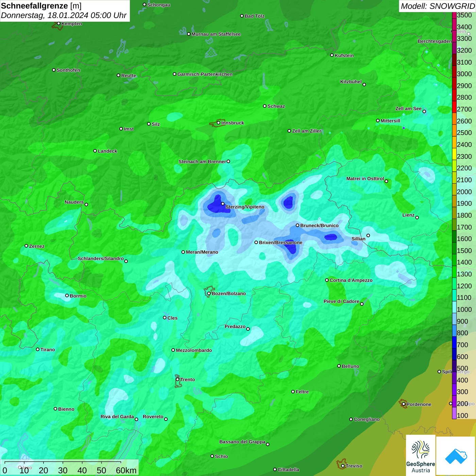476x476 pixels.
Task: Select the "Brixen/Bressanone" label
Action: (280, 242)
